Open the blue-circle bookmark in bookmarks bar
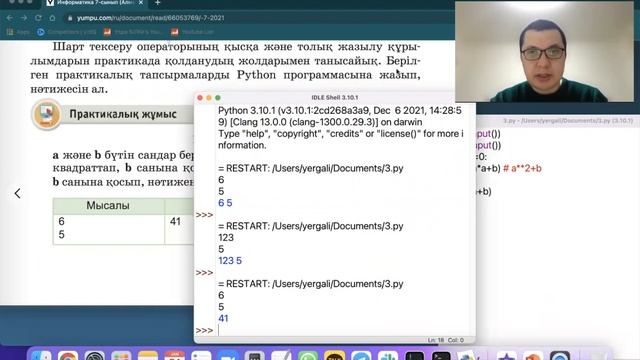Screen dimensions: 640x360 point(67,32)
